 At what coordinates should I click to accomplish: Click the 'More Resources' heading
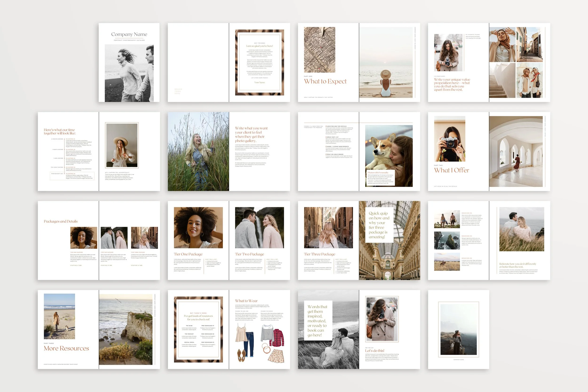[x=66, y=348]
